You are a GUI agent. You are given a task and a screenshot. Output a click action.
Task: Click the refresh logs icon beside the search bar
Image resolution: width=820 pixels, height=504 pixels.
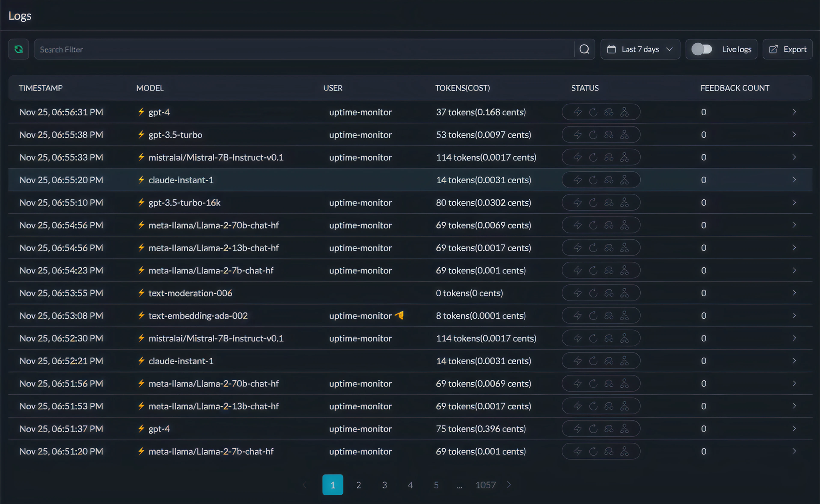(x=18, y=49)
